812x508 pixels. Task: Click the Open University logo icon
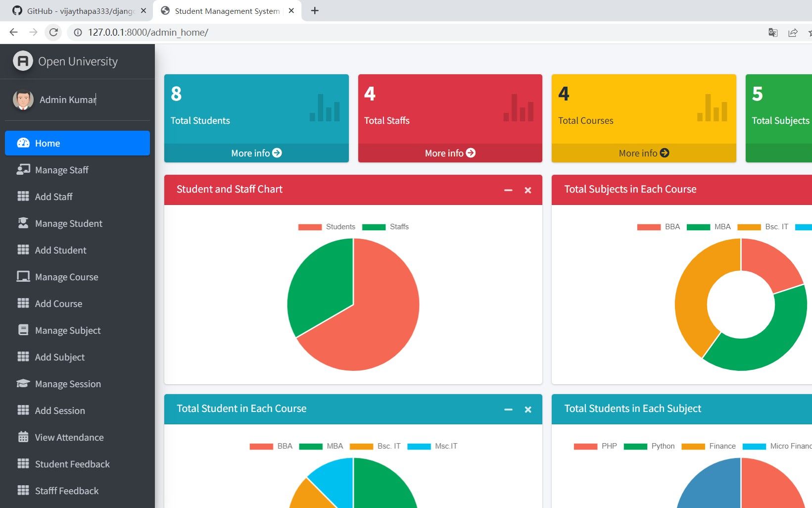23,61
